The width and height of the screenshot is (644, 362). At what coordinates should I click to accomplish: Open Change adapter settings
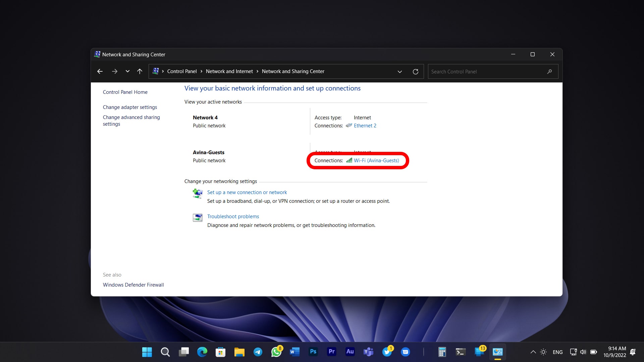click(x=130, y=107)
